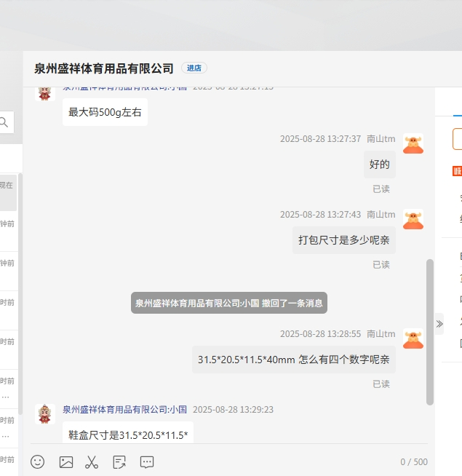This screenshot has height=476, width=462.
Task: Click the 打包尺寸是多少呢亲 message bubble
Action: 344,239
